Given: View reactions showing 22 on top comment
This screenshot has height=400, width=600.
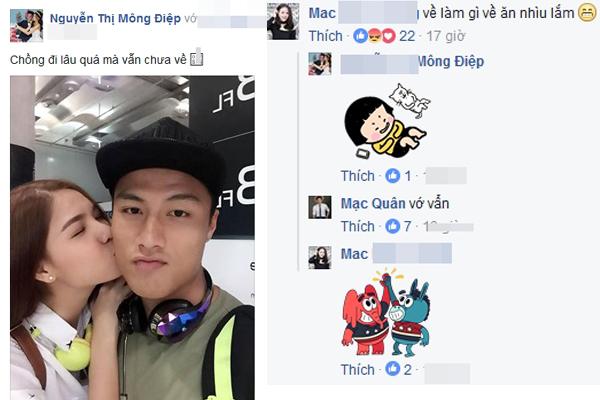Looking at the screenshot, I should tap(407, 36).
